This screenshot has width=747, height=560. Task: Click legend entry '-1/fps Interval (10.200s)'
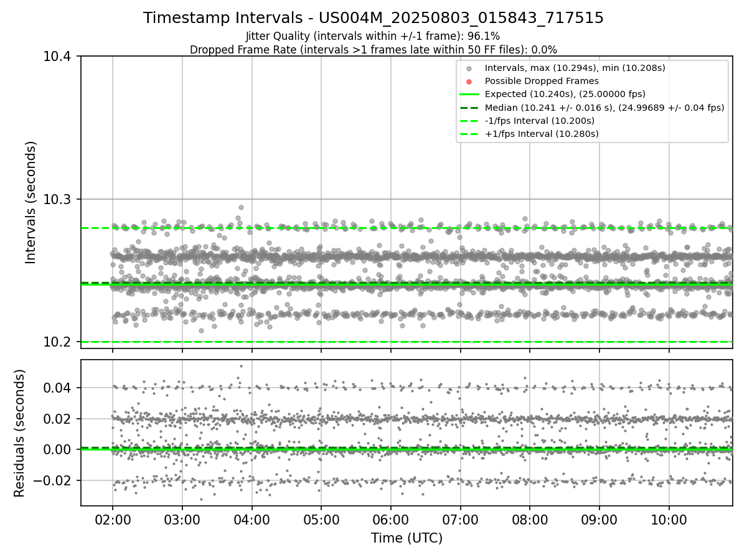(x=540, y=121)
